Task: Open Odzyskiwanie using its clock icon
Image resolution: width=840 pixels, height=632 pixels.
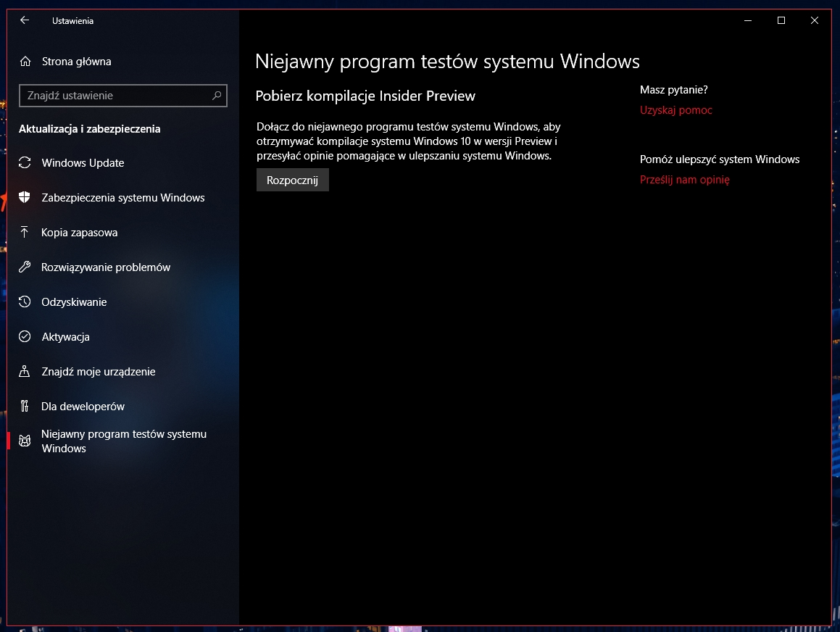Action: point(25,302)
